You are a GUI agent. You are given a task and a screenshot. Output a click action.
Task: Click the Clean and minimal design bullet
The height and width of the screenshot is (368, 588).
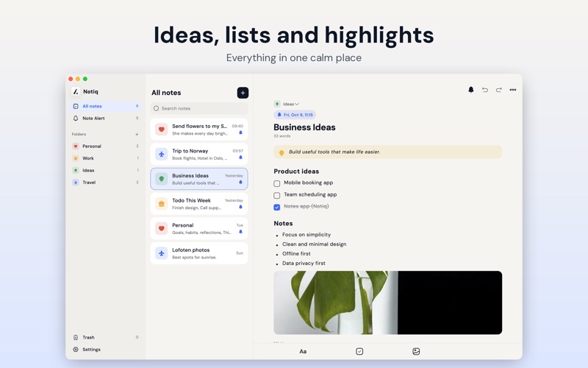click(x=315, y=244)
